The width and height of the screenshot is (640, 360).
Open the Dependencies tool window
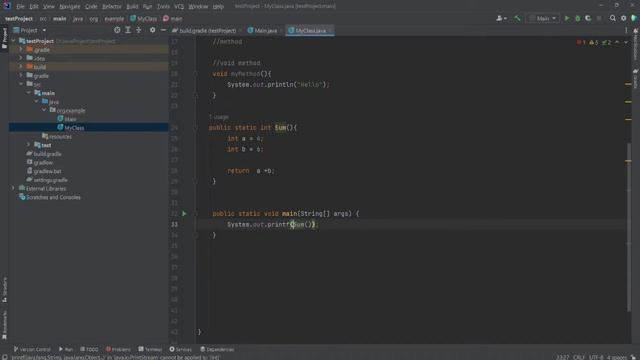[x=217, y=349]
